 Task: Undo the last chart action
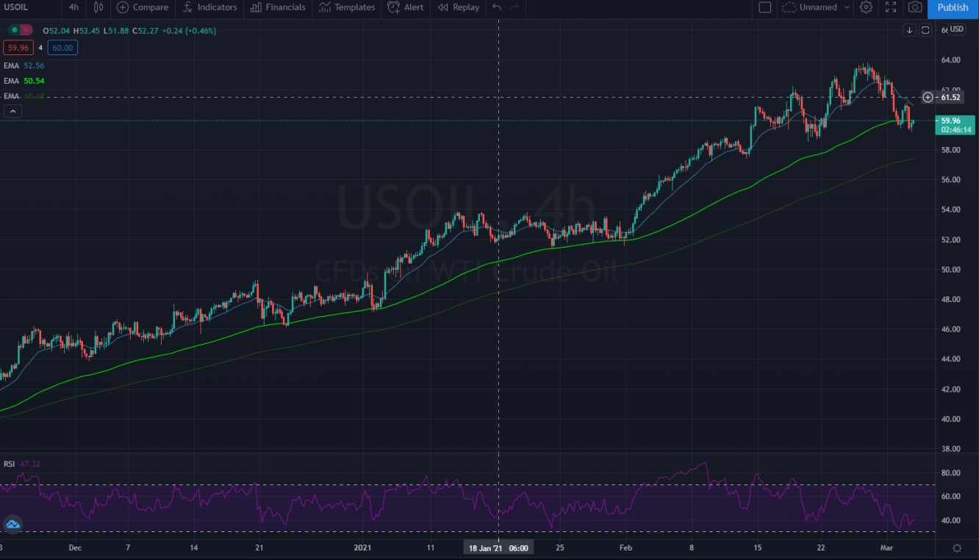point(497,7)
